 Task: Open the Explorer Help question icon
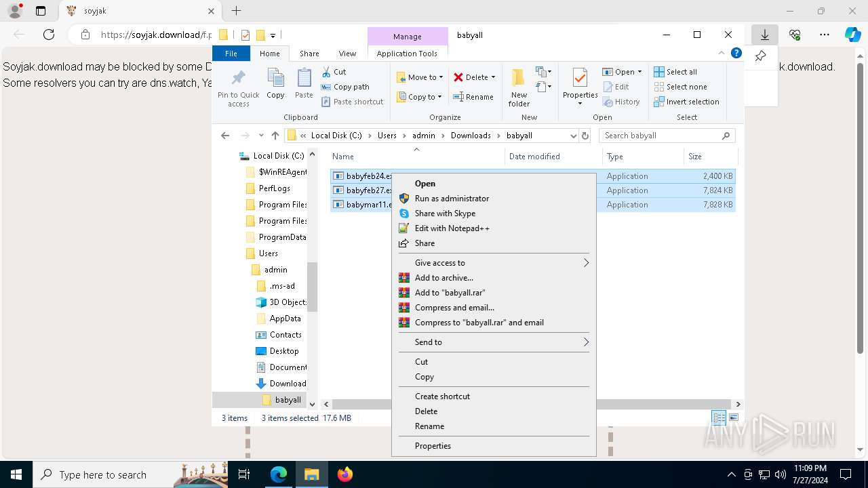(736, 53)
